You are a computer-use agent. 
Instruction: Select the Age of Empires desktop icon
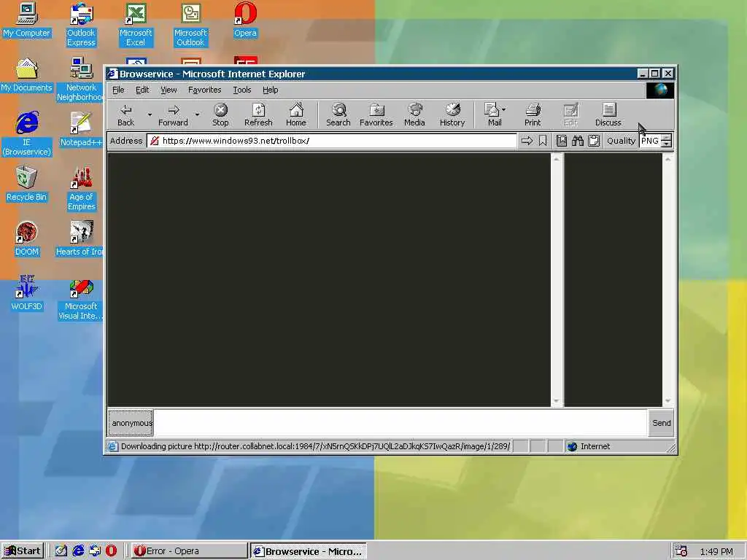82,189
